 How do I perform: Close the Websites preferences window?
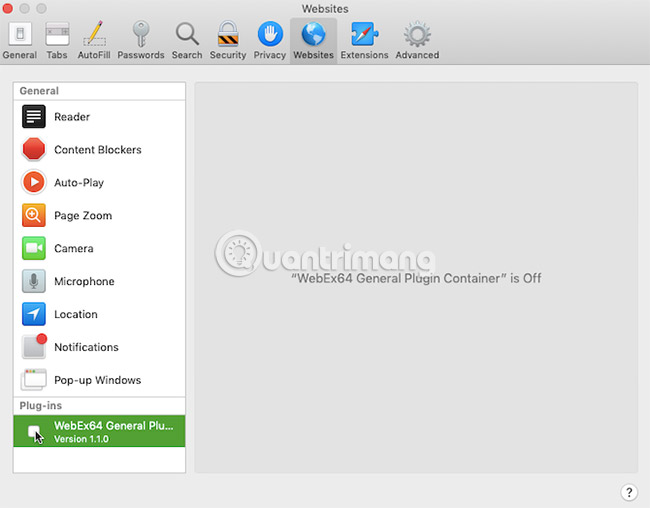(x=7, y=8)
